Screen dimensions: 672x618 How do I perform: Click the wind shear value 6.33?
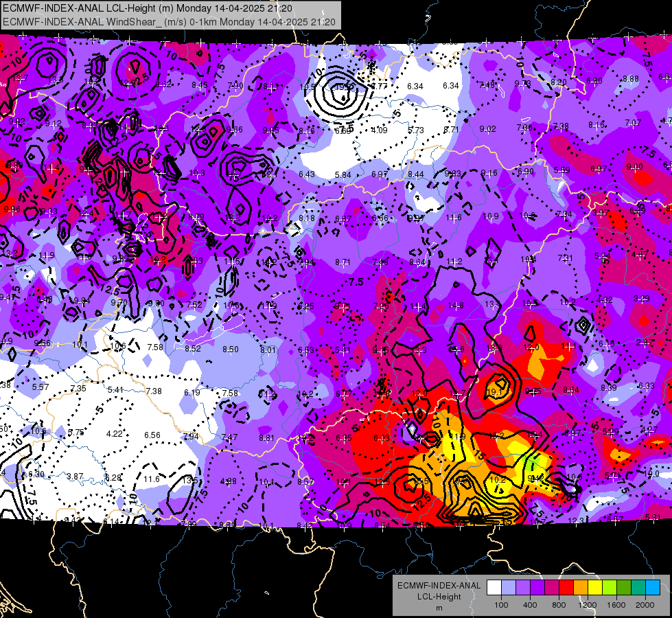647,385
